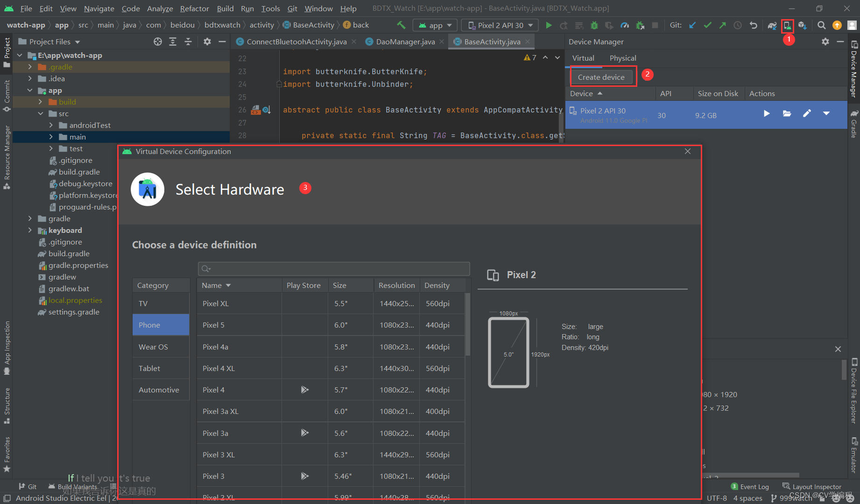Click the 7 warnings indicator in editor
860x504 pixels.
coord(530,57)
